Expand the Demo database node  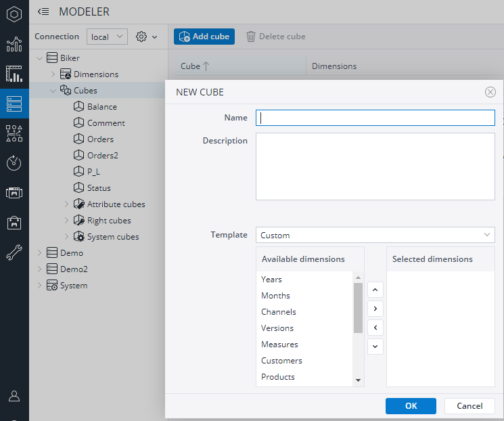tap(40, 253)
